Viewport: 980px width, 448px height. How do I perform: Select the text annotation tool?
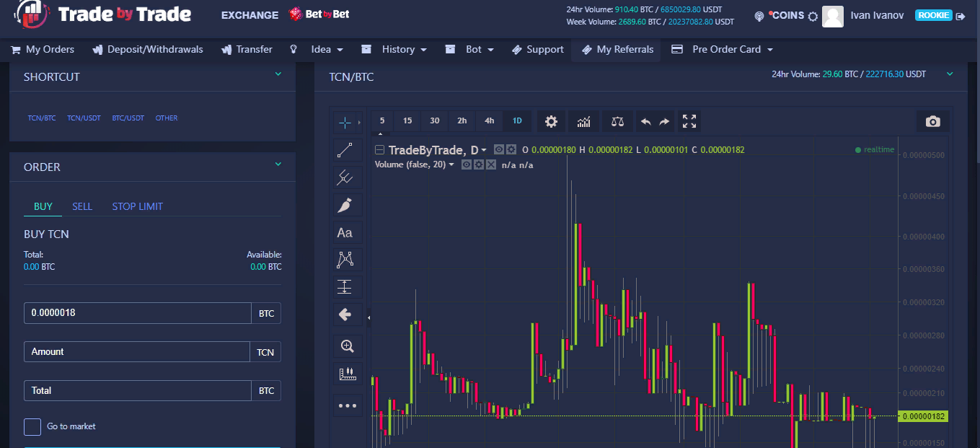point(345,232)
